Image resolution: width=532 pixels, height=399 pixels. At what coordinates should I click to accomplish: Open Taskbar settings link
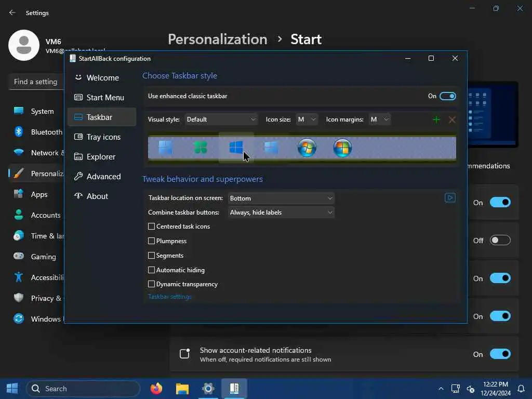coord(170,297)
